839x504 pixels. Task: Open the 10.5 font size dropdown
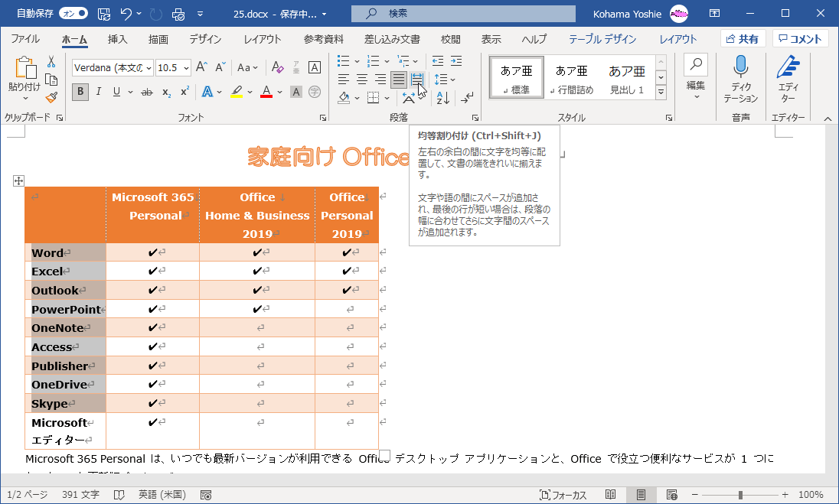click(x=186, y=68)
